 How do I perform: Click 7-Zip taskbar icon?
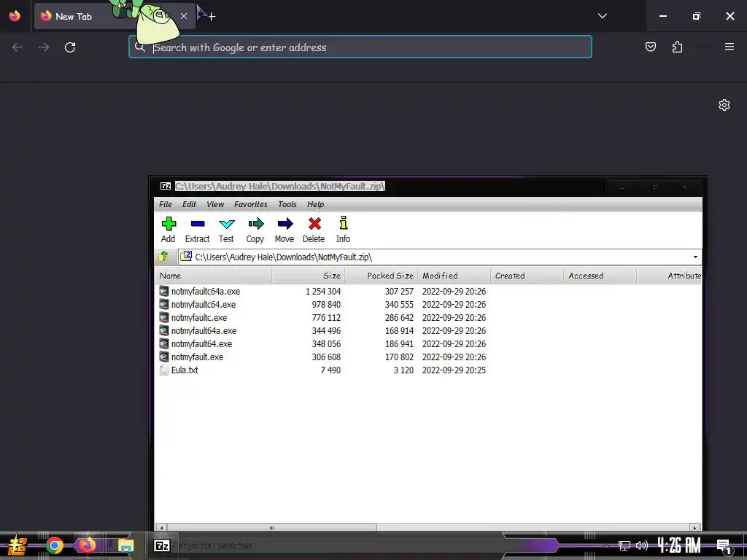coord(162,545)
